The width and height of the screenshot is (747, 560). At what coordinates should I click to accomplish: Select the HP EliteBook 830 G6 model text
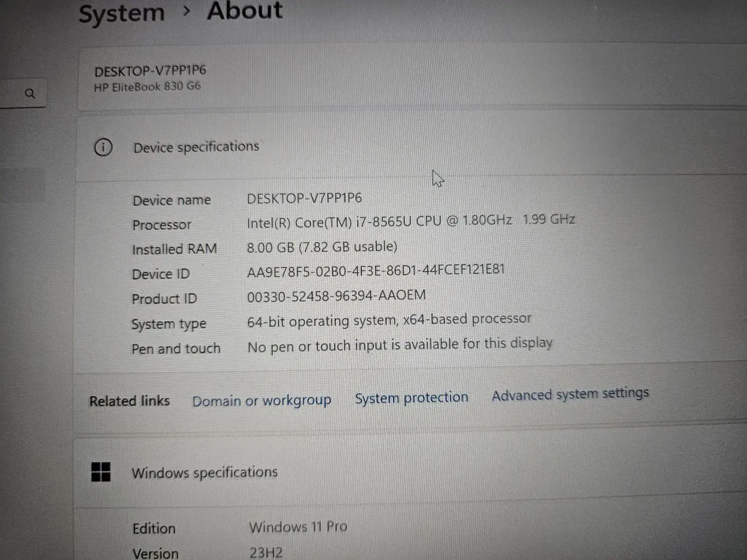point(147,87)
